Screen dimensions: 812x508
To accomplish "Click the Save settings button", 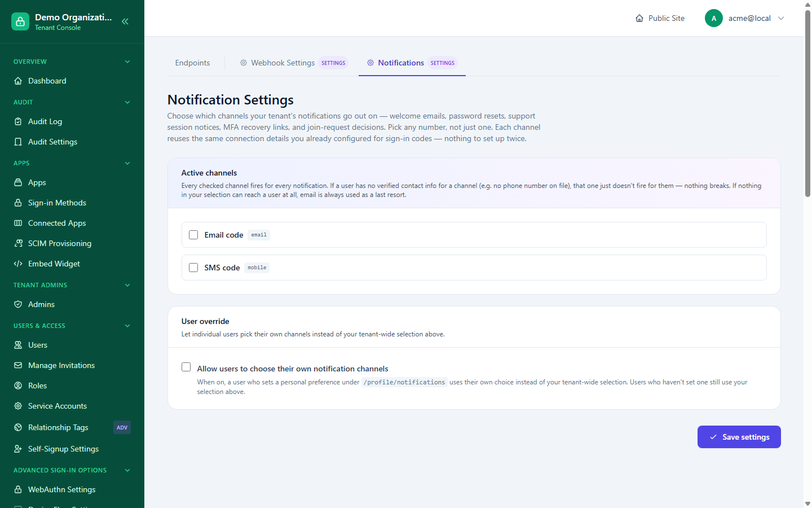I will tap(739, 437).
